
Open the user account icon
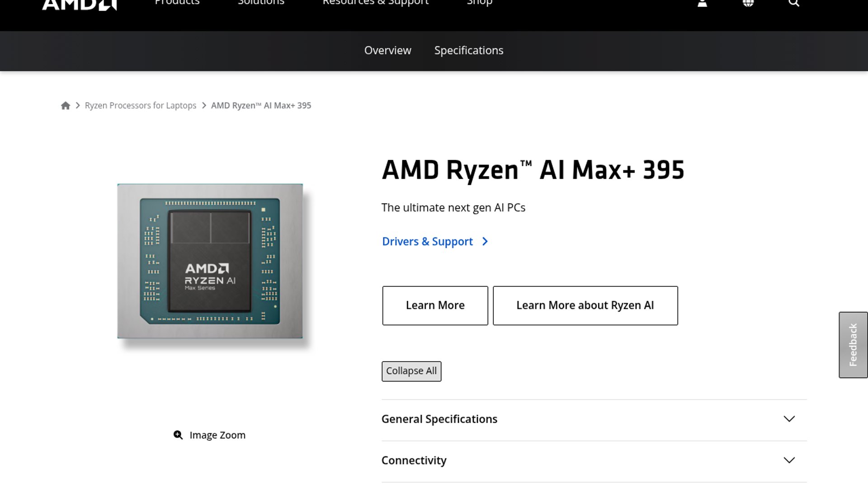pos(702,4)
